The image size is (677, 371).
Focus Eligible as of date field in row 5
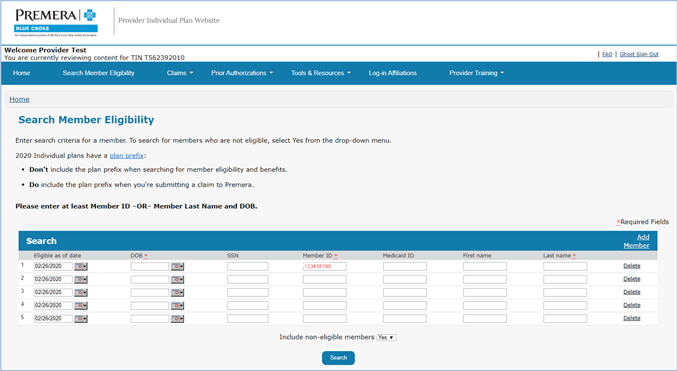tap(53, 319)
